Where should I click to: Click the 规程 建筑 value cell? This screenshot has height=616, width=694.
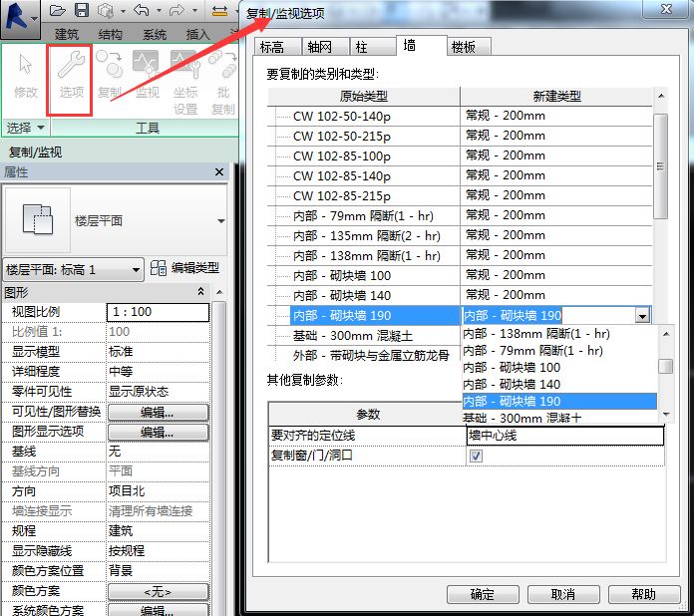click(x=158, y=531)
